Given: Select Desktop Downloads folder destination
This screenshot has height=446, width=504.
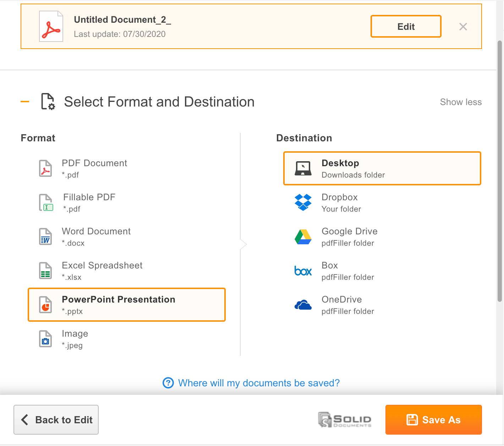Looking at the screenshot, I should pyautogui.click(x=382, y=168).
